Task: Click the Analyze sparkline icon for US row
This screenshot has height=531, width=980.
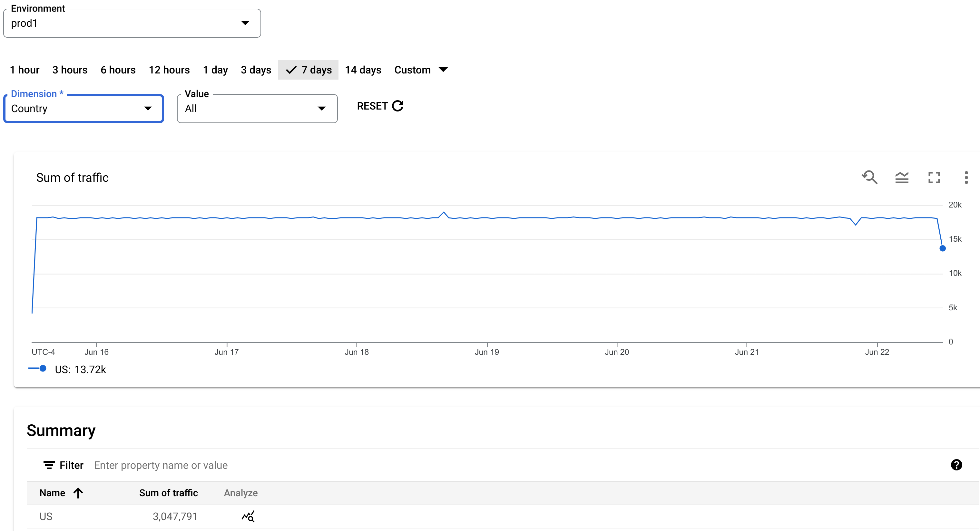Action: click(248, 515)
